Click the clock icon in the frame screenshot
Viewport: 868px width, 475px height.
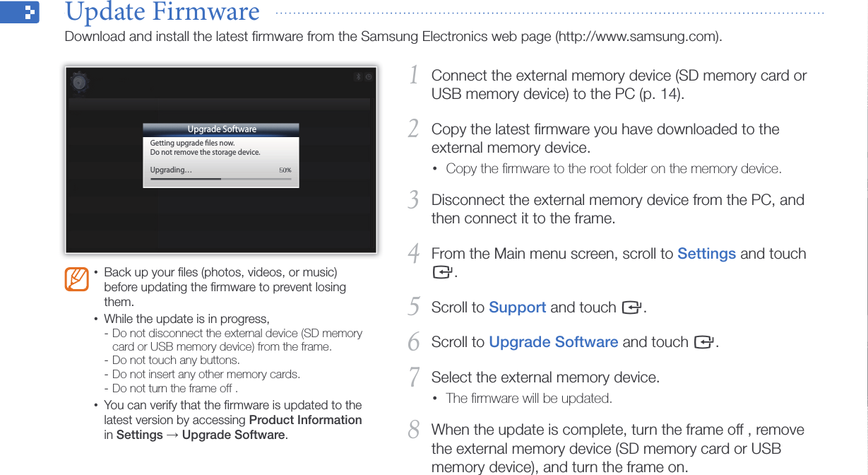[x=368, y=77]
